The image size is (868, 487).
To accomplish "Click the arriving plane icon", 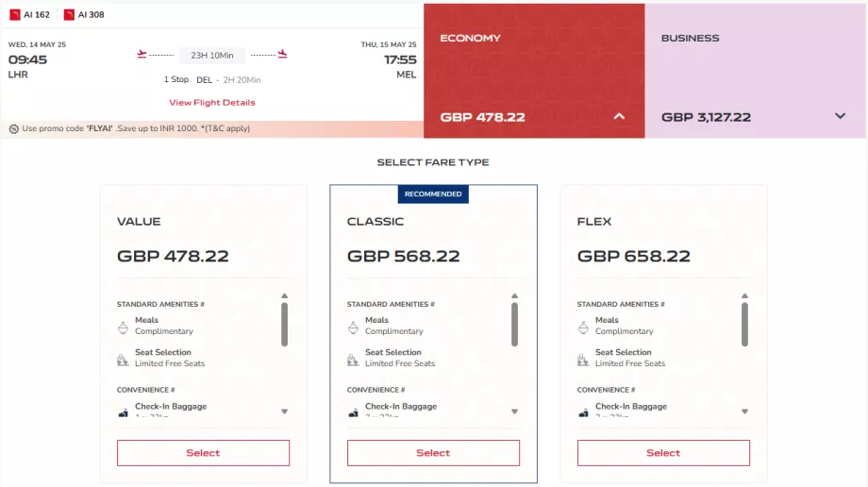I will pos(282,54).
